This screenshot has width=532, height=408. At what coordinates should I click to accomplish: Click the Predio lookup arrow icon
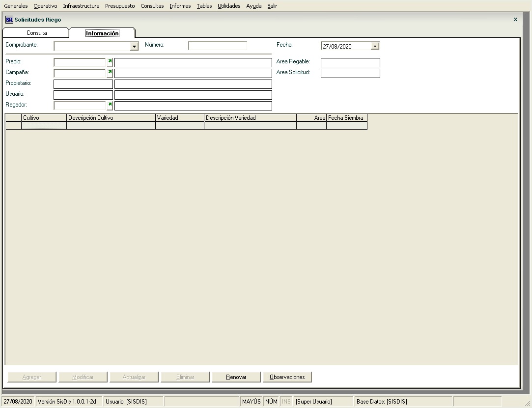point(110,62)
